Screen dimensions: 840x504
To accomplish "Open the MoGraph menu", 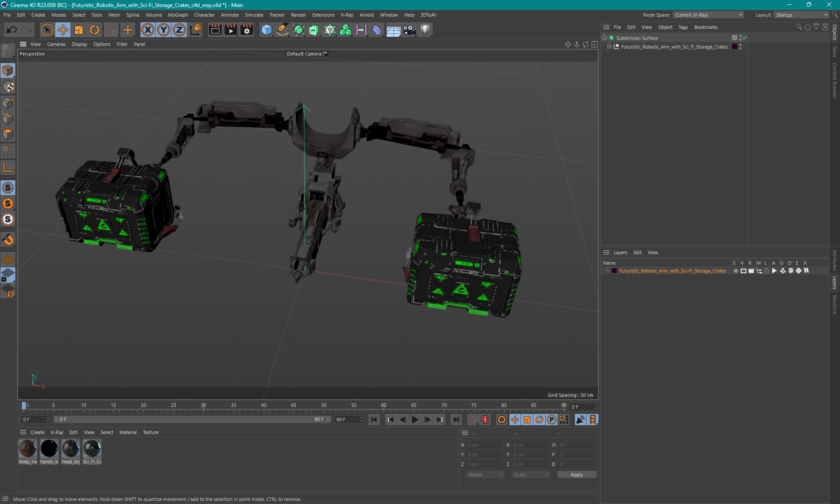I will pos(176,14).
